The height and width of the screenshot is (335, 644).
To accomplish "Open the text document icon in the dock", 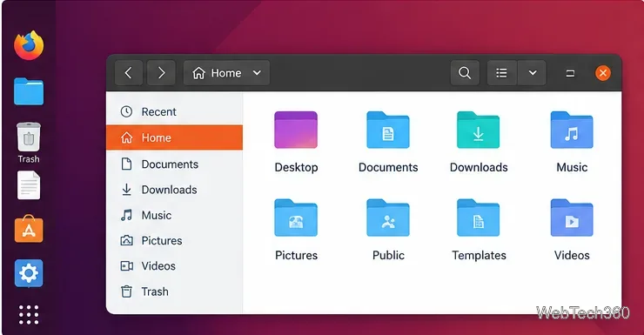I will (x=29, y=185).
